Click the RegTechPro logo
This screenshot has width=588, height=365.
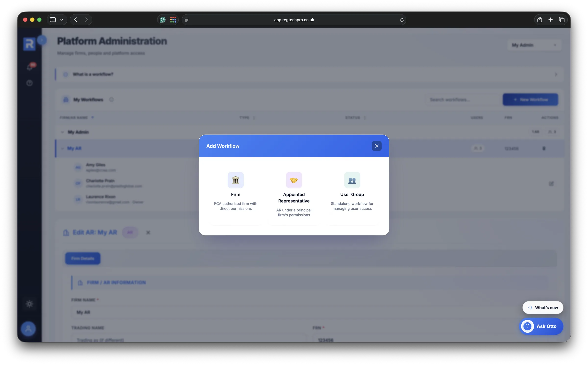[29, 44]
